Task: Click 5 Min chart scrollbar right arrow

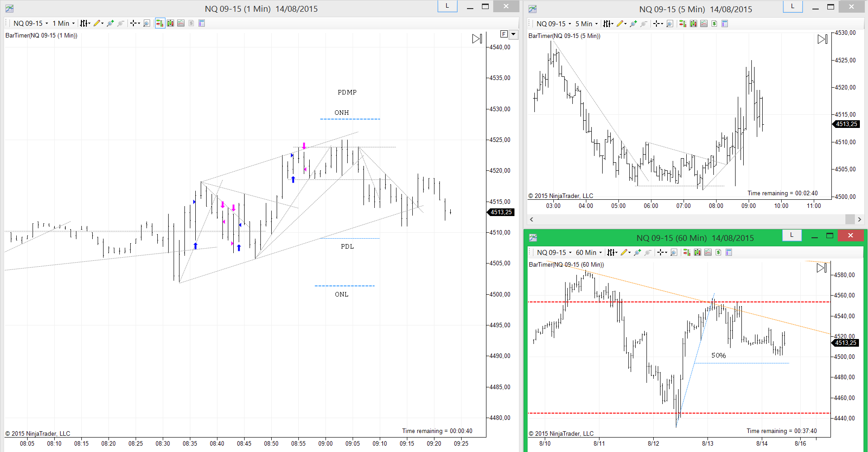Action: point(859,219)
